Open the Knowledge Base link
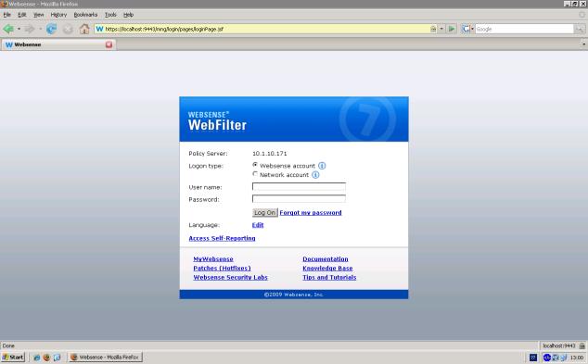 [x=327, y=268]
